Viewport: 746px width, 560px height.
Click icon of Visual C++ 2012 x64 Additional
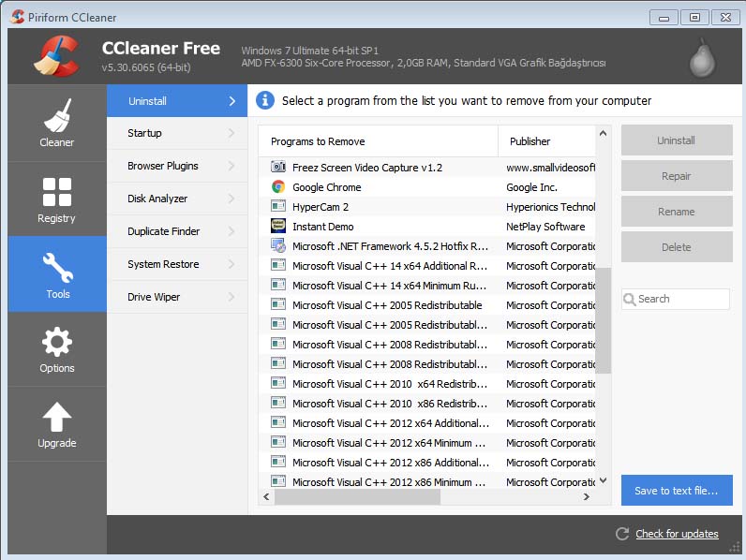tap(278, 422)
